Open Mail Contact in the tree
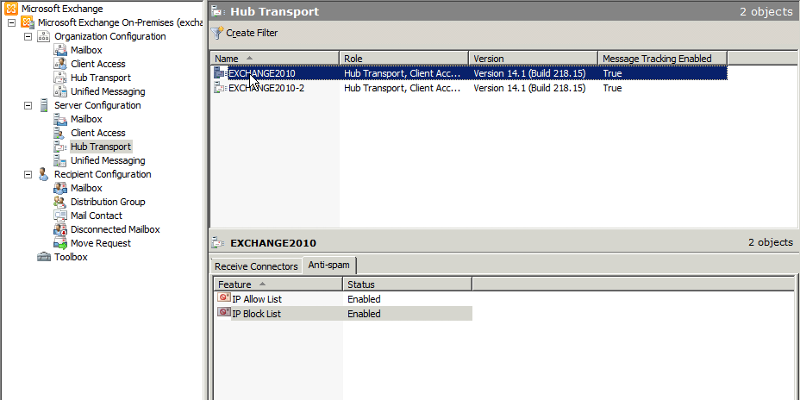The image size is (800, 400). (96, 215)
